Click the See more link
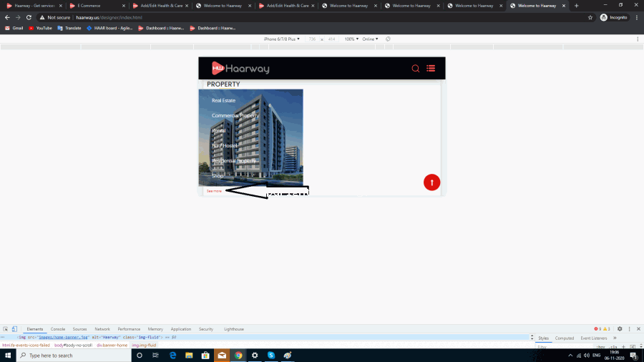The image size is (644, 362). [x=214, y=191]
